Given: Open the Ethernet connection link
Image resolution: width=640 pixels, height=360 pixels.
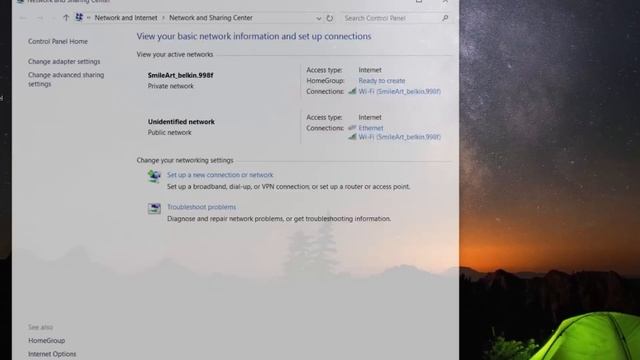Looking at the screenshot, I should tap(371, 128).
